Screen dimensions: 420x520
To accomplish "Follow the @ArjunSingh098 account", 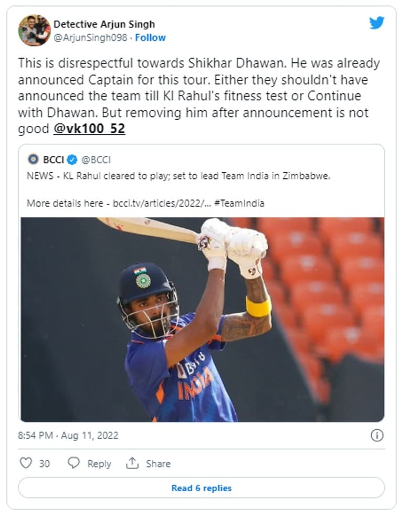I will tap(150, 38).
